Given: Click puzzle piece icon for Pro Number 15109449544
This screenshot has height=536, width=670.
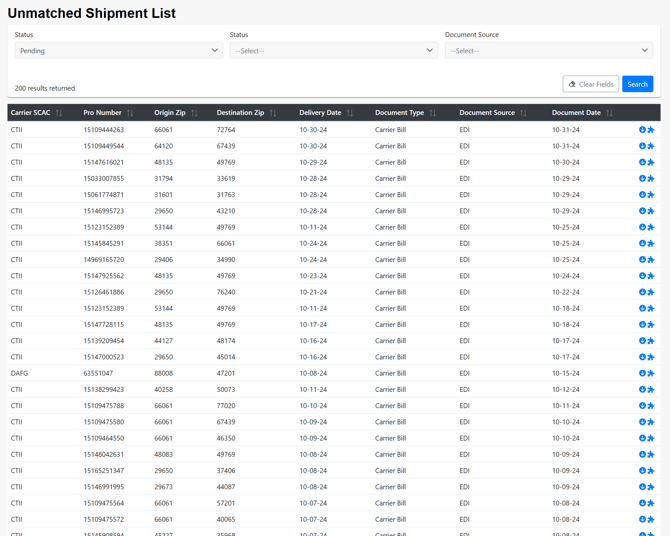Looking at the screenshot, I should click(x=651, y=146).
